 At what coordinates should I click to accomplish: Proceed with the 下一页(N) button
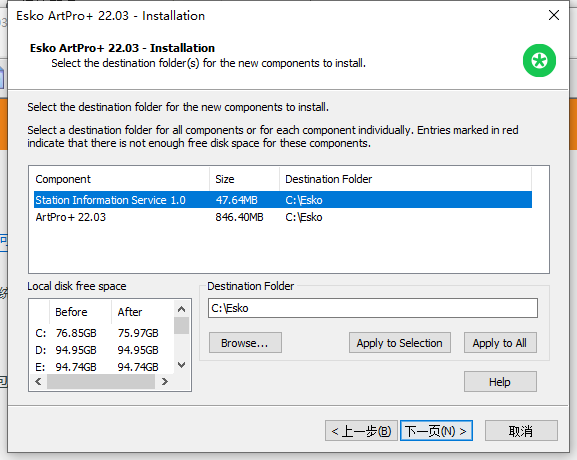point(436,431)
